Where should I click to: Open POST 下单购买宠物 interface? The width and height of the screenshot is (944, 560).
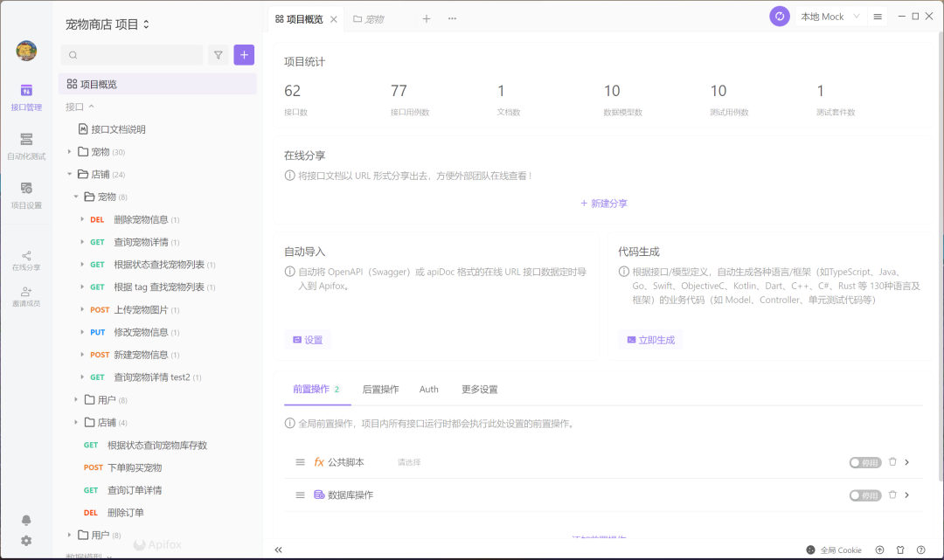(123, 467)
